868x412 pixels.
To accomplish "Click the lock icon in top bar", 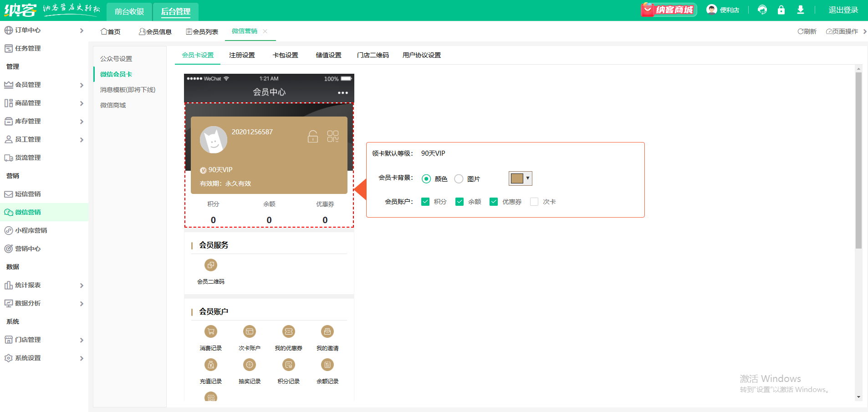I will (781, 10).
